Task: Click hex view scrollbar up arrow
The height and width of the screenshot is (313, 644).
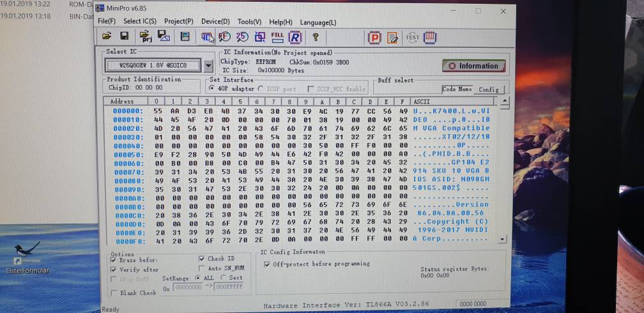Action: [505, 101]
